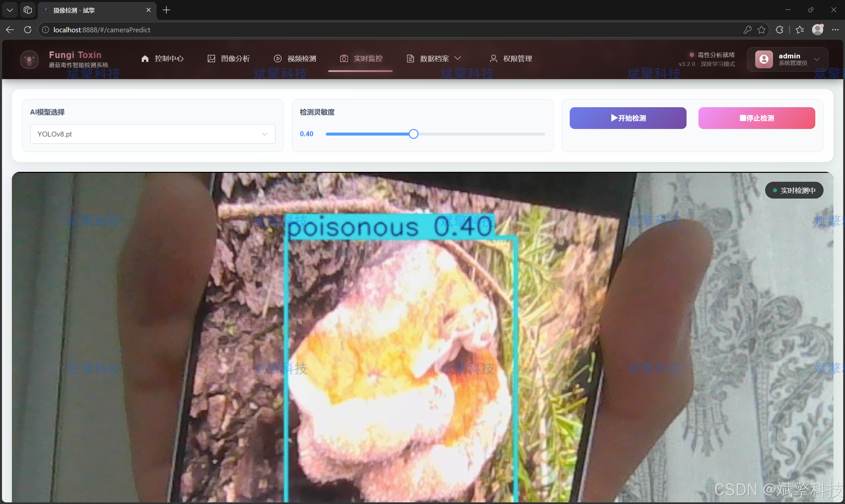Viewport: 845px width, 504px height.
Task: Switch to 图像分析 page
Action: (x=229, y=59)
